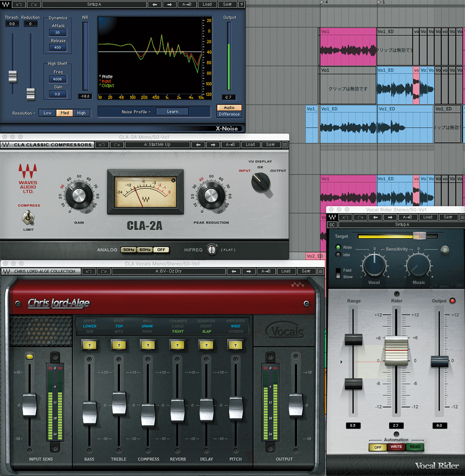Click Treble mode arrow button in CLA Vocals
Image resolution: width=465 pixels, height=476 pixels.
click(x=119, y=345)
